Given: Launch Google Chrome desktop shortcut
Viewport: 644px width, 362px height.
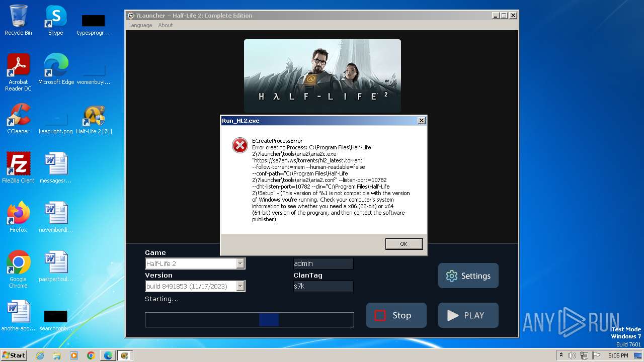Looking at the screenshot, I should point(18,269).
